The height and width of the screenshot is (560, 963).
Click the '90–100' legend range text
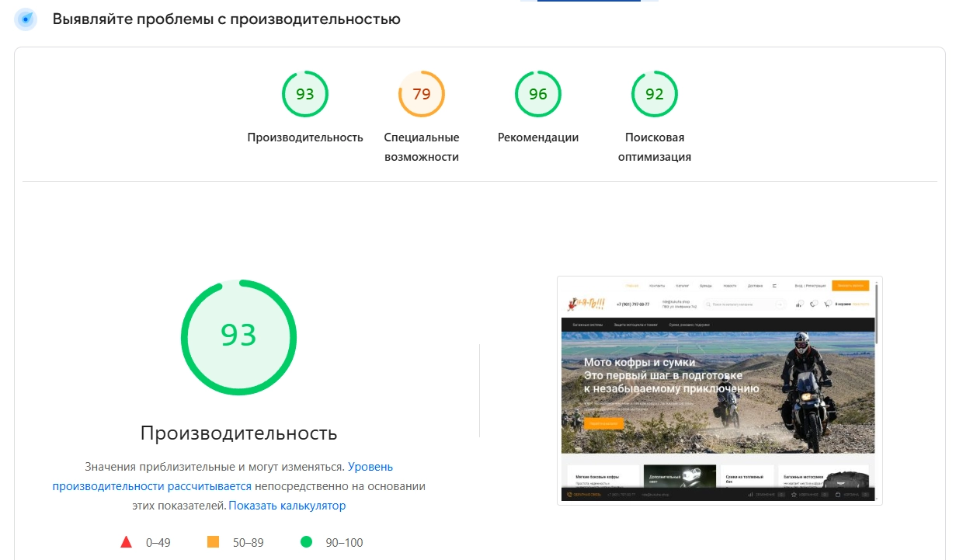(x=342, y=543)
